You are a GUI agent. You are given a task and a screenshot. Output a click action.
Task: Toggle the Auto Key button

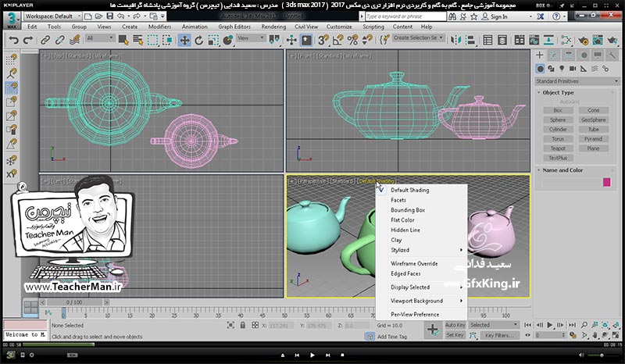point(455,325)
